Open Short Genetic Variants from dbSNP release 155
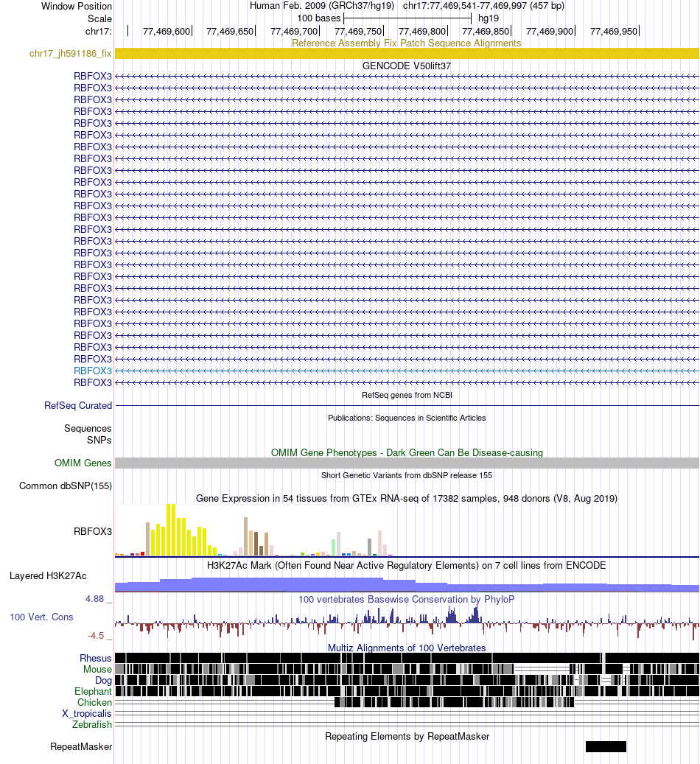 tap(407, 475)
